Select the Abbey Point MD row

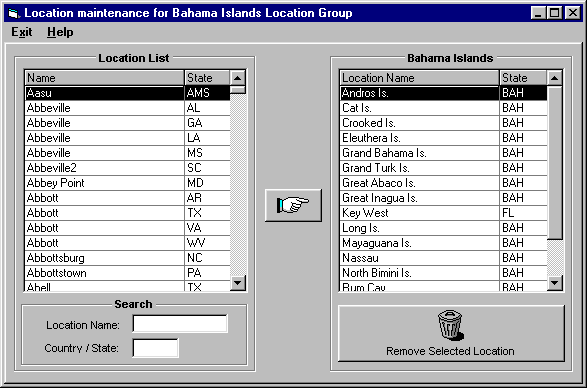(x=127, y=183)
